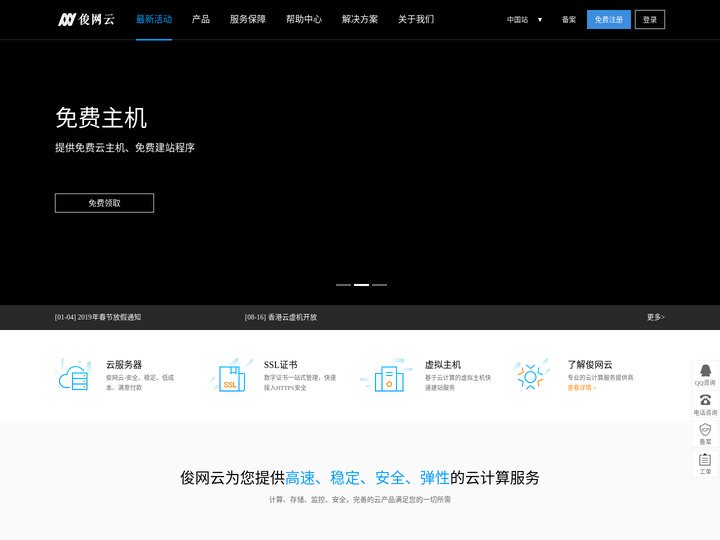This screenshot has width=720, height=540.
Task: Click the top bar 备案 link
Action: point(569,20)
